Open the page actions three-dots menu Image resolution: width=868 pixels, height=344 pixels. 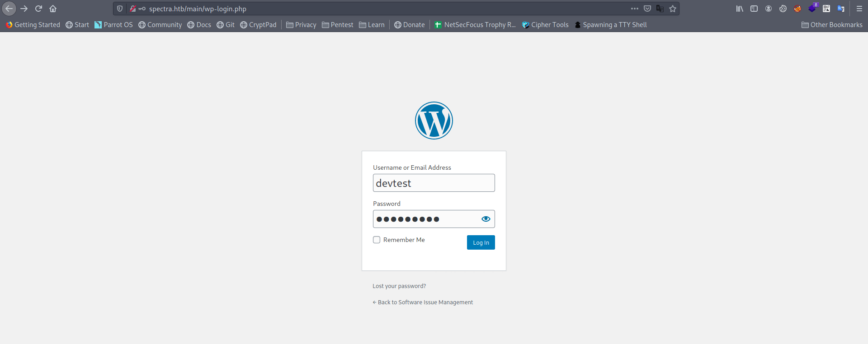[x=635, y=9]
